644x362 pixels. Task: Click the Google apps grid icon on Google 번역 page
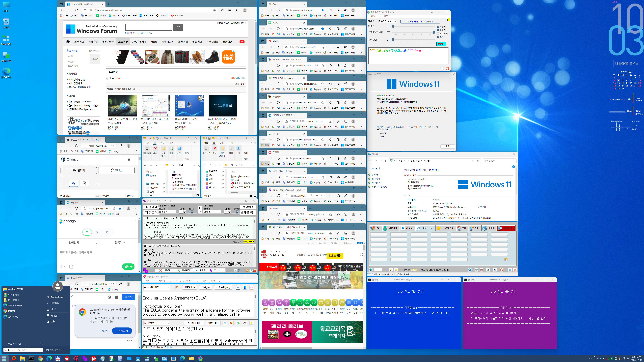point(117,297)
